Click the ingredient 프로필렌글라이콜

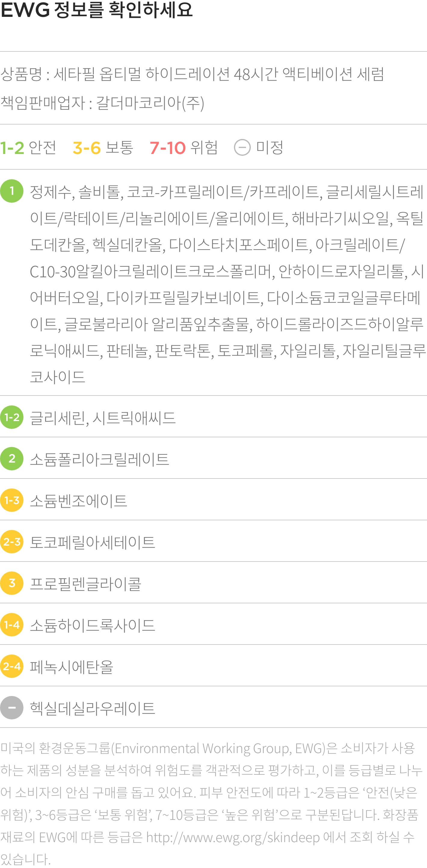[86, 583]
